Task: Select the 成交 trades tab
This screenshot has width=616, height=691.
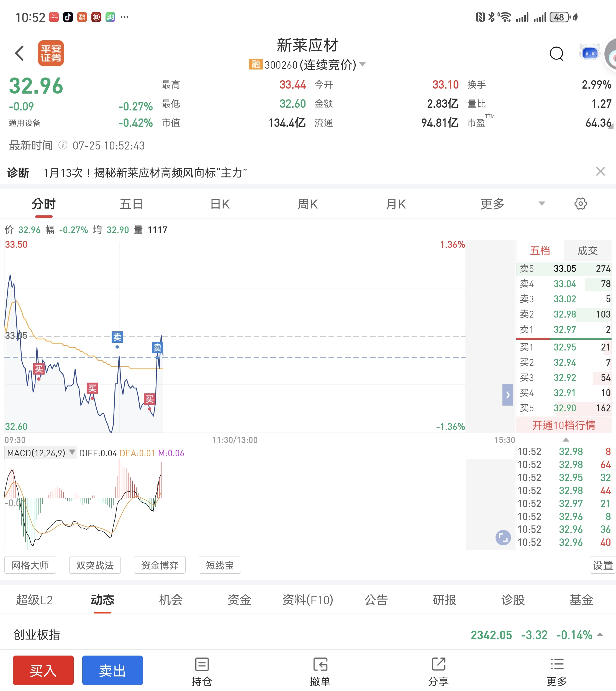Action: coord(587,250)
